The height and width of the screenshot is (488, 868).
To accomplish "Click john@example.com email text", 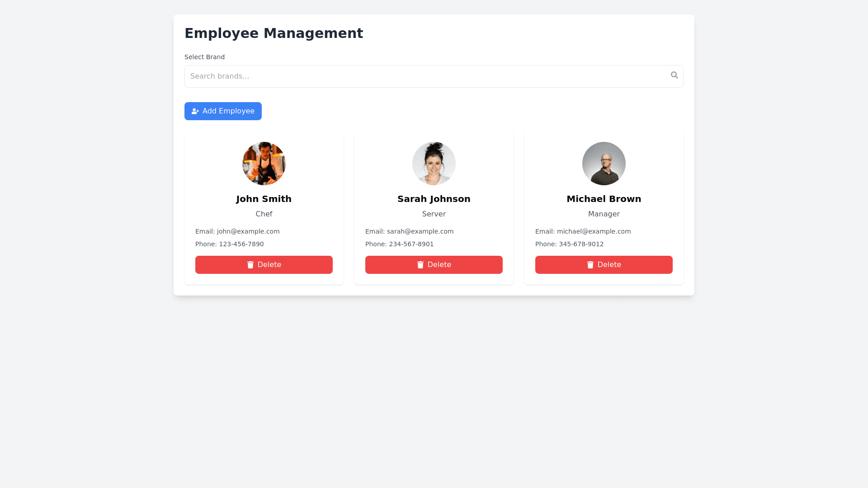I will click(x=248, y=231).
